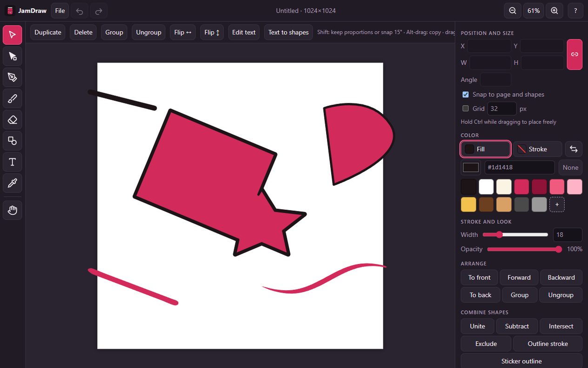This screenshot has height=368, width=588.
Task: Zoom out with the minus magnifier
Action: [x=513, y=11]
